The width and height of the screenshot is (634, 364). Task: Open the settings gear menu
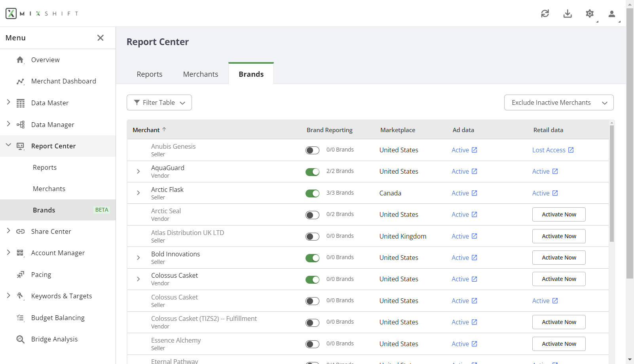click(590, 14)
